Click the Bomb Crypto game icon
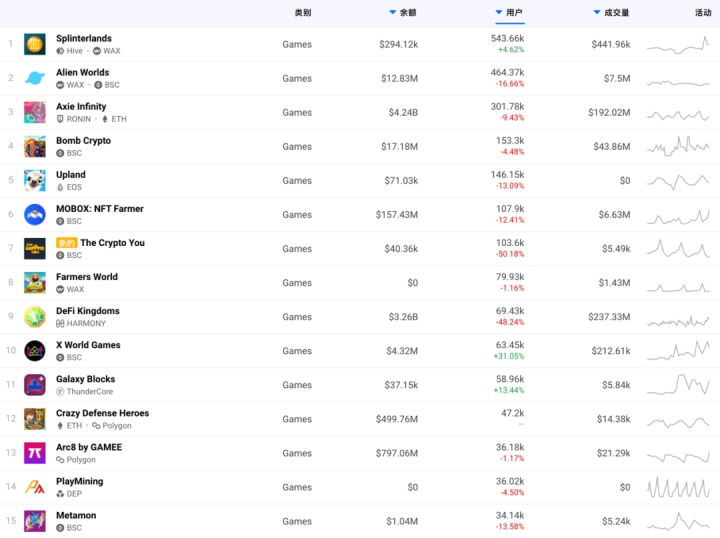Viewport: 720px width, 538px height. tap(35, 146)
